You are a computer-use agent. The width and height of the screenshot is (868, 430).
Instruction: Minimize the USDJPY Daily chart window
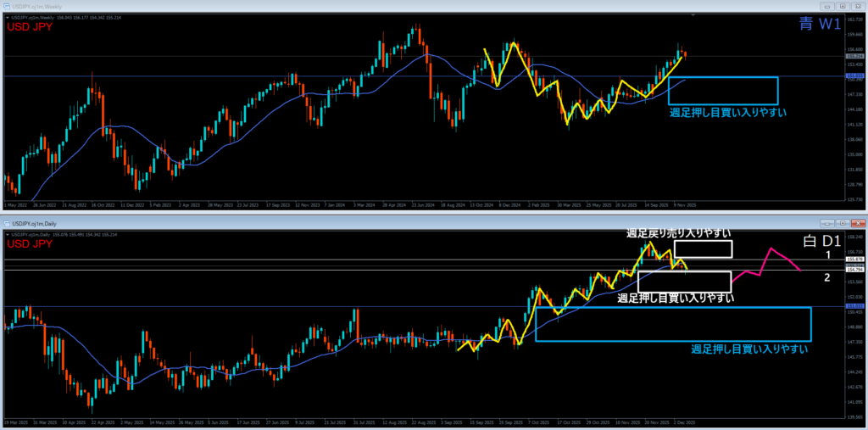pos(827,222)
